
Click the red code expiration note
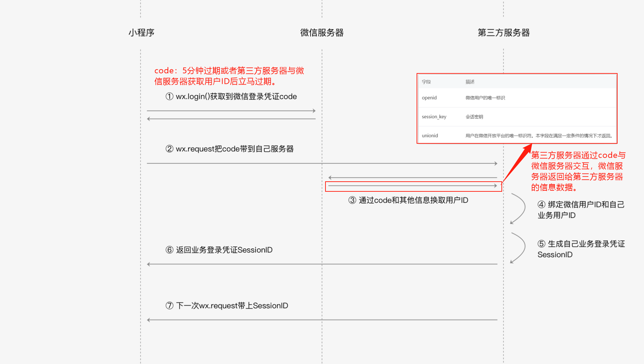pos(229,76)
